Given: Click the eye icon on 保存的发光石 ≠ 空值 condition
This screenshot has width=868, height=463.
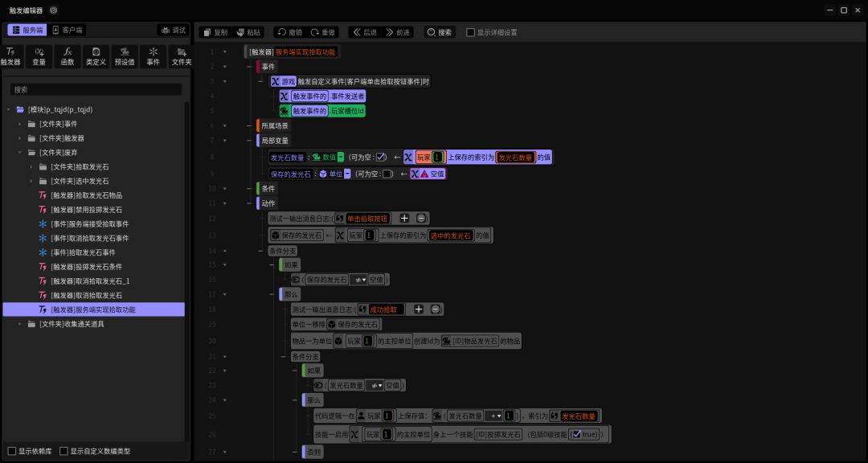Looking at the screenshot, I should pyautogui.click(x=296, y=280).
